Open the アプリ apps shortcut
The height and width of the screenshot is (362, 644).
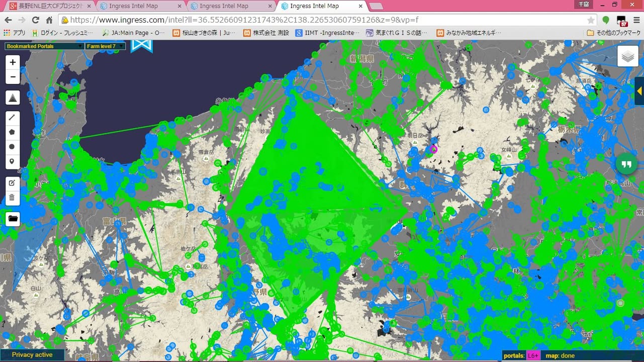pyautogui.click(x=15, y=33)
